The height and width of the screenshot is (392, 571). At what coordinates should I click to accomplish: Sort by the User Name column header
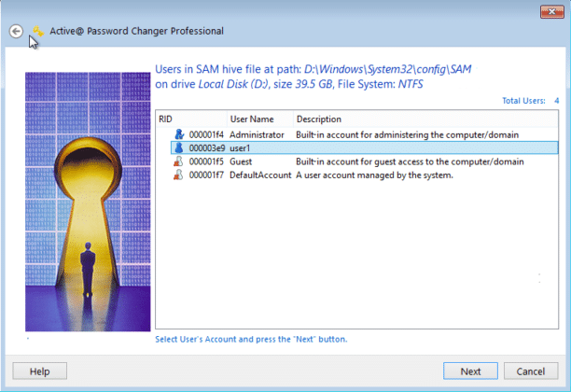pyautogui.click(x=260, y=119)
